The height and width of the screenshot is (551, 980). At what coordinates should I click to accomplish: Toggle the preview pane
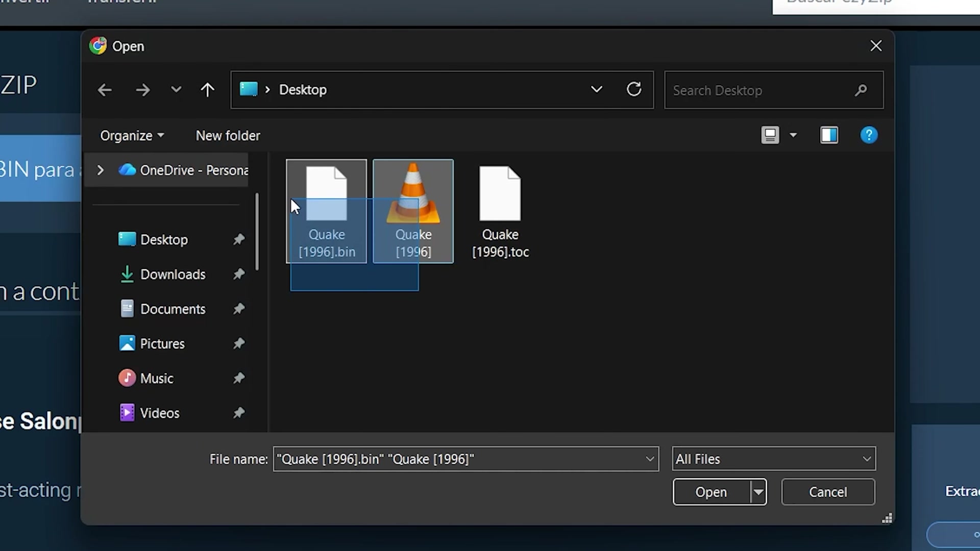point(829,135)
